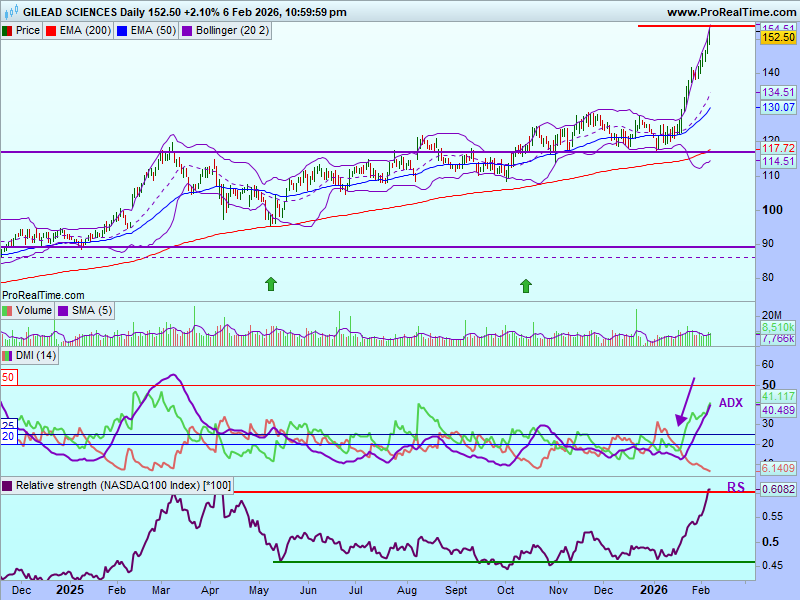The height and width of the screenshot is (600, 800).
Task: Click the purple ADX arrow annotation
Action: [686, 402]
